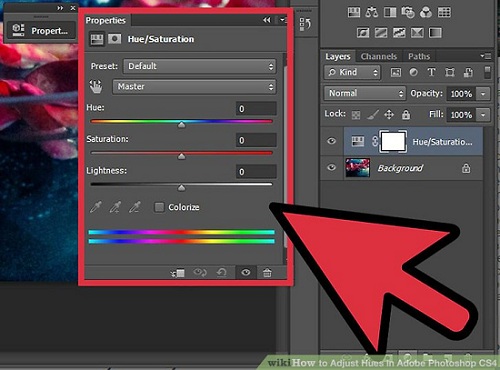Switch to the mask view in Properties

[x=114, y=39]
